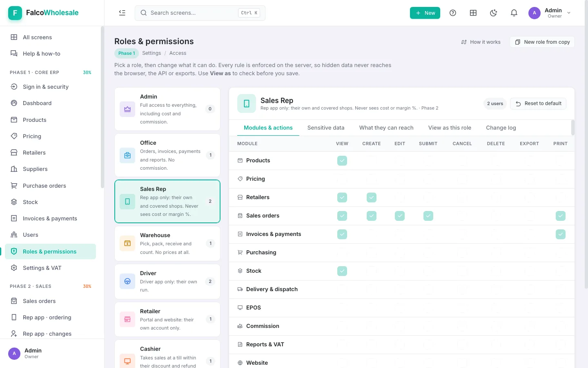The height and width of the screenshot is (368, 588).
Task: Click the 2 users badge
Action: [495, 103]
